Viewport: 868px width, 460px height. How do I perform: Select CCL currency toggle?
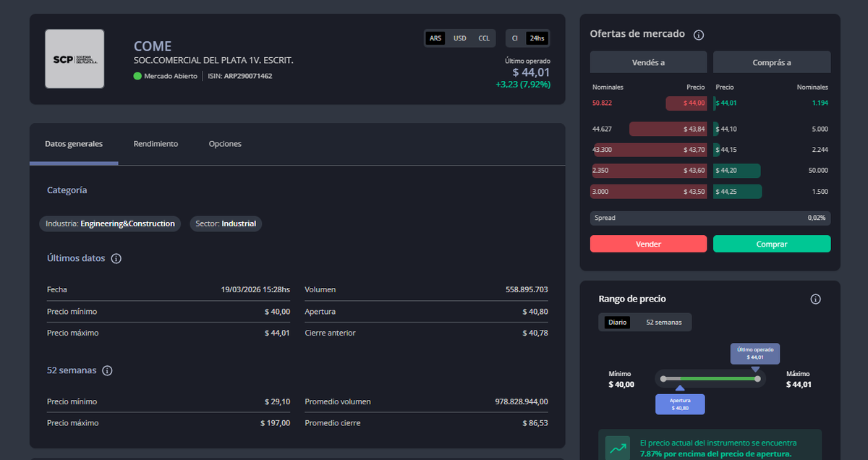[484, 38]
